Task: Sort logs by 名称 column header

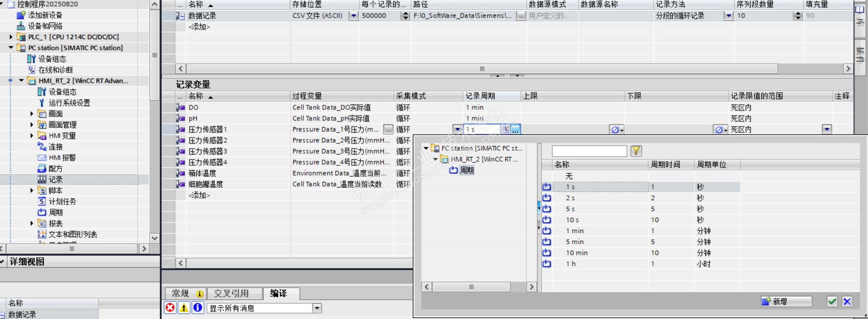Action: click(238, 5)
